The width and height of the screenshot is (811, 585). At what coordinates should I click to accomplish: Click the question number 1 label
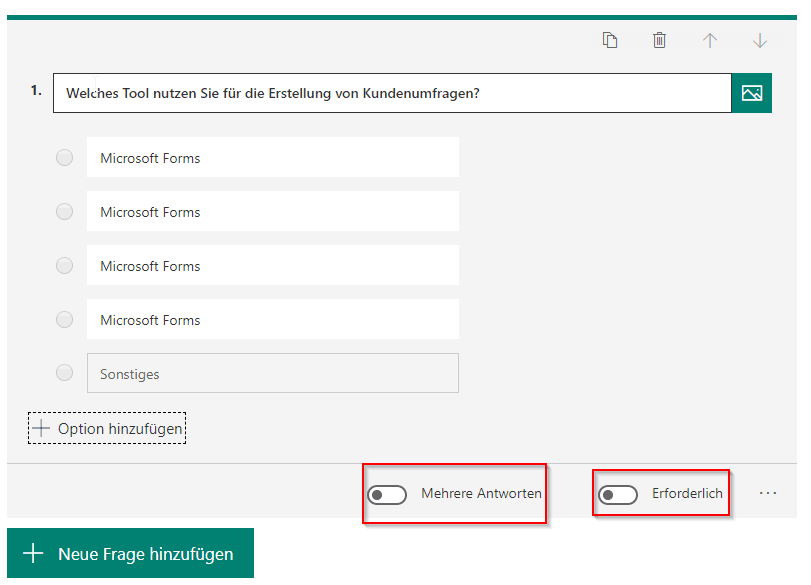36,91
